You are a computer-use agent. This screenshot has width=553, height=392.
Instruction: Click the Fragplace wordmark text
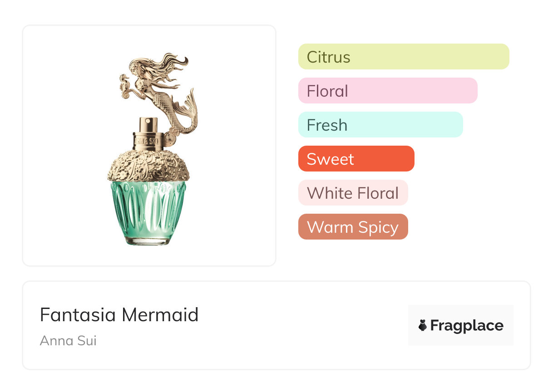467,325
